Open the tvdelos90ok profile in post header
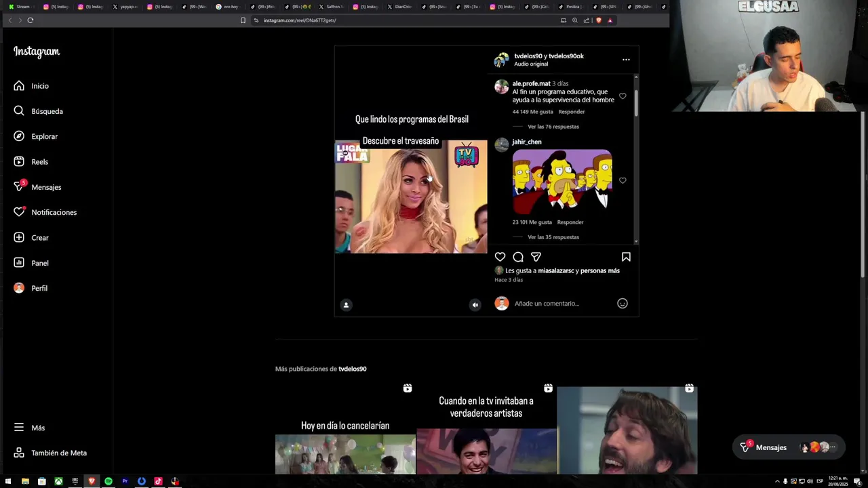Viewport: 868px width, 488px height. [566, 56]
